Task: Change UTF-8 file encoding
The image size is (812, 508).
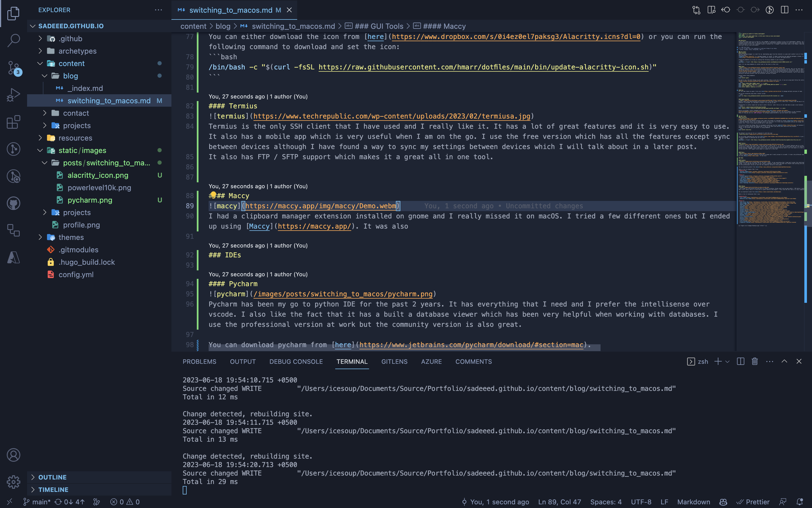Action: click(641, 502)
